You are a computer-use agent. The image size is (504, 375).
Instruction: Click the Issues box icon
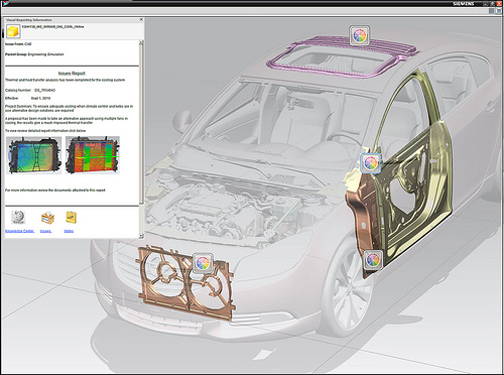click(x=47, y=218)
